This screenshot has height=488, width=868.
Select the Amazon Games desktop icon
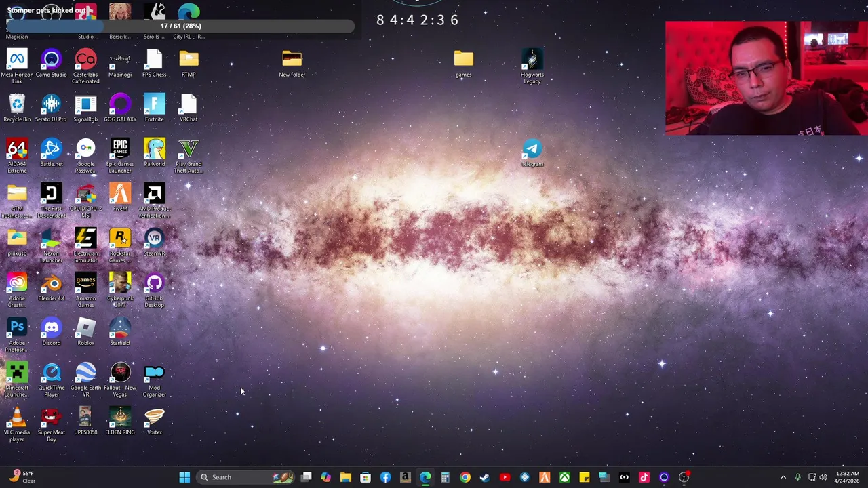click(85, 290)
